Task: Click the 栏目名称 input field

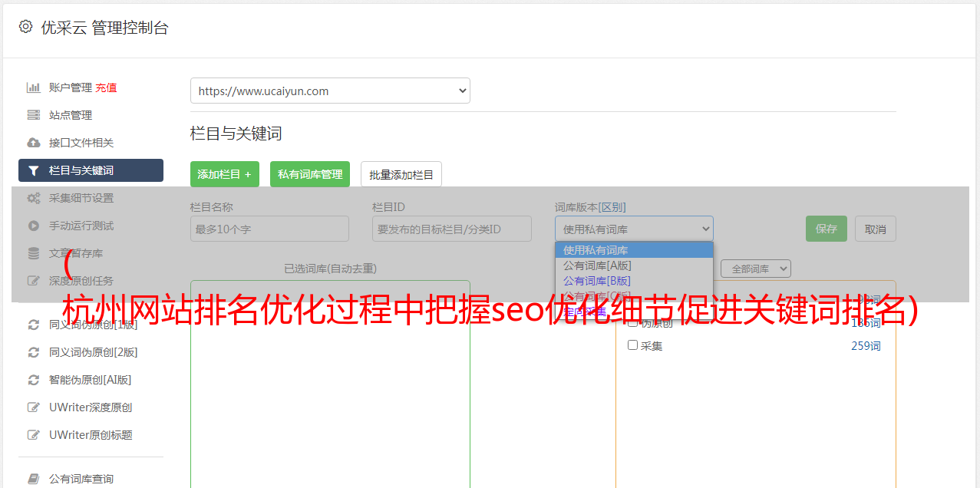Action: click(269, 229)
